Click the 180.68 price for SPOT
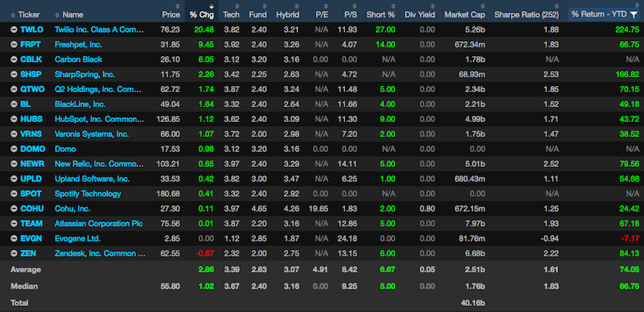Screen dimensions: 644x312 (x=168, y=194)
